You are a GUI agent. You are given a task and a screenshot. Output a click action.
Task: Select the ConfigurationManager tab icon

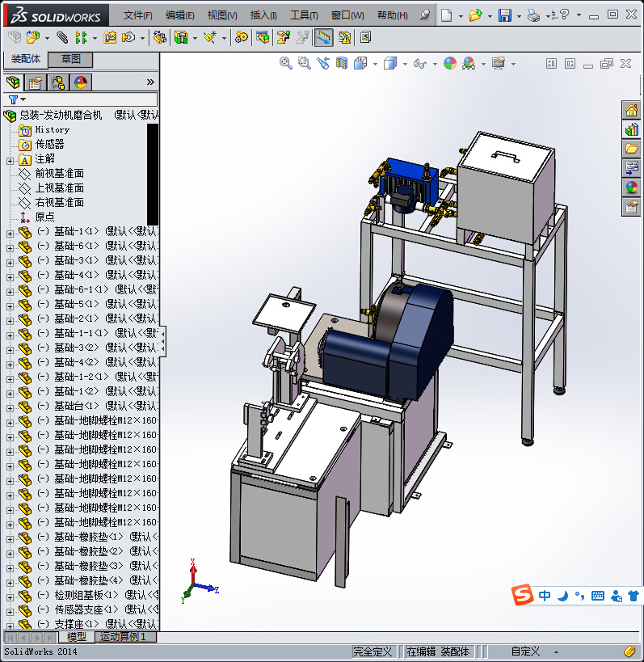[x=58, y=82]
